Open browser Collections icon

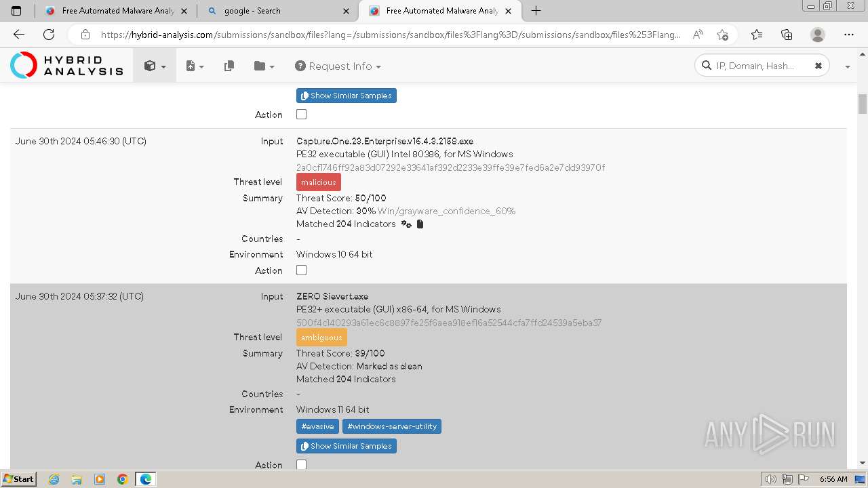point(787,35)
